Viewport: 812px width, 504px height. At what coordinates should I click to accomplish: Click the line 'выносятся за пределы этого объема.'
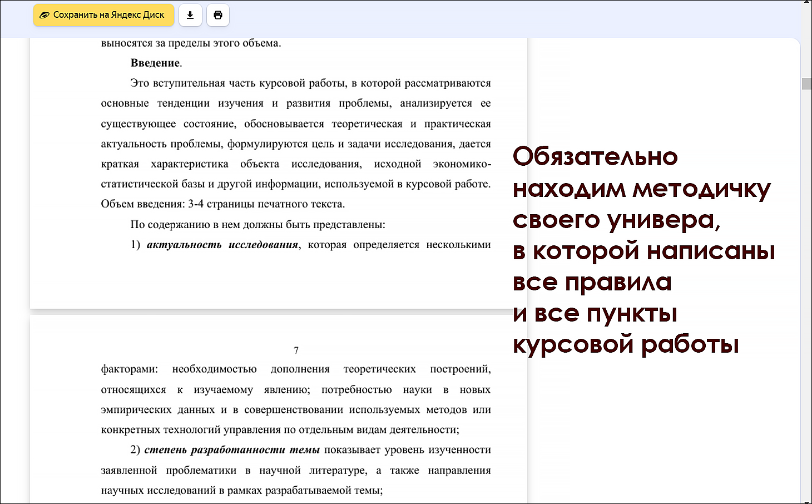191,43
